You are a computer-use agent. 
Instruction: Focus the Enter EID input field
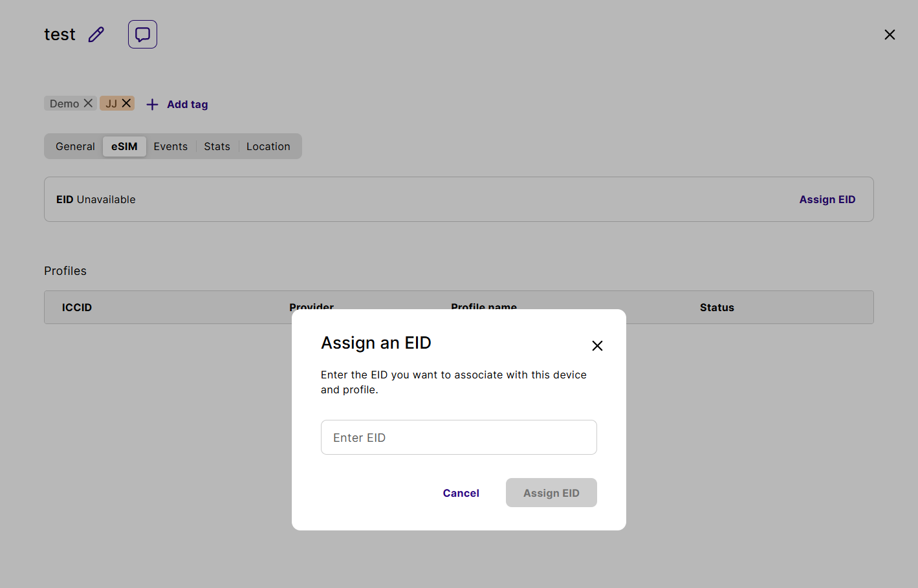tap(459, 437)
